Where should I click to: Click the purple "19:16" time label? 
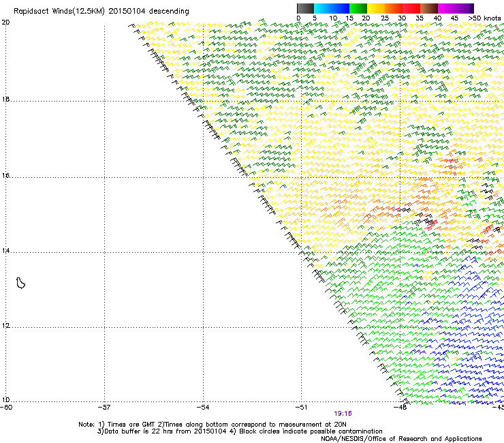point(343,414)
